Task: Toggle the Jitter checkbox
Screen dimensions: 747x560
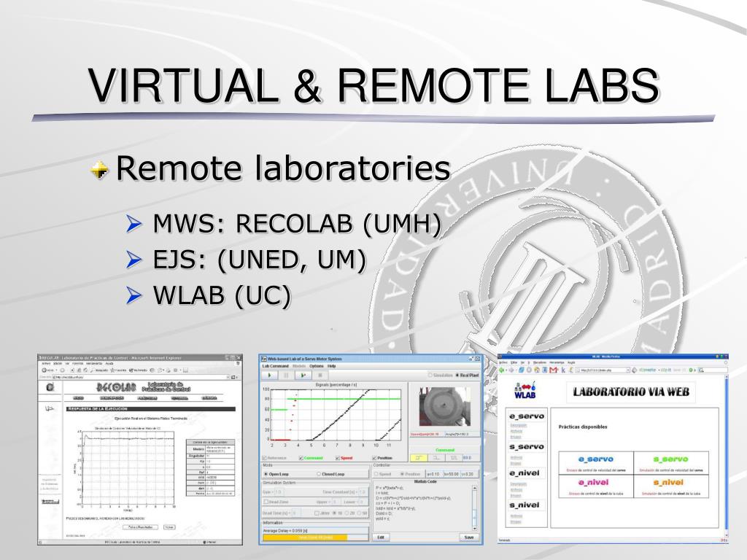Action: coord(317,513)
